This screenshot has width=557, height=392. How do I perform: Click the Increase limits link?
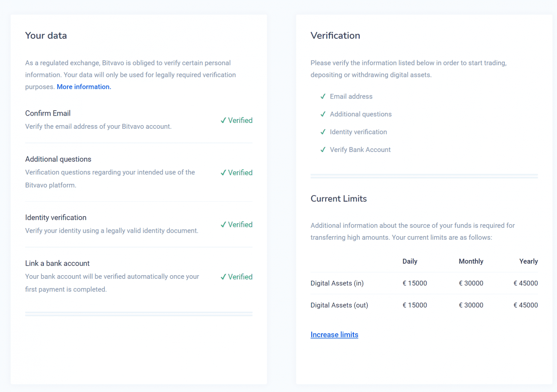click(x=334, y=335)
